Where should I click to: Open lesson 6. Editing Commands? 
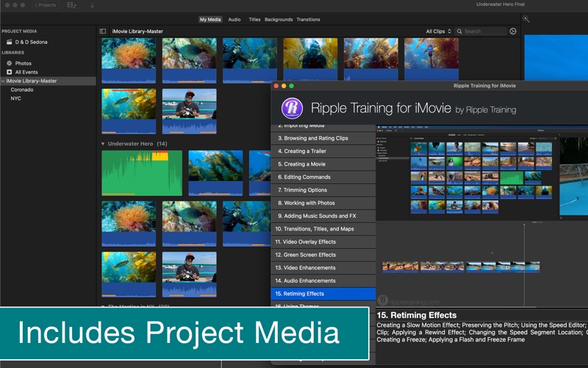tap(323, 177)
